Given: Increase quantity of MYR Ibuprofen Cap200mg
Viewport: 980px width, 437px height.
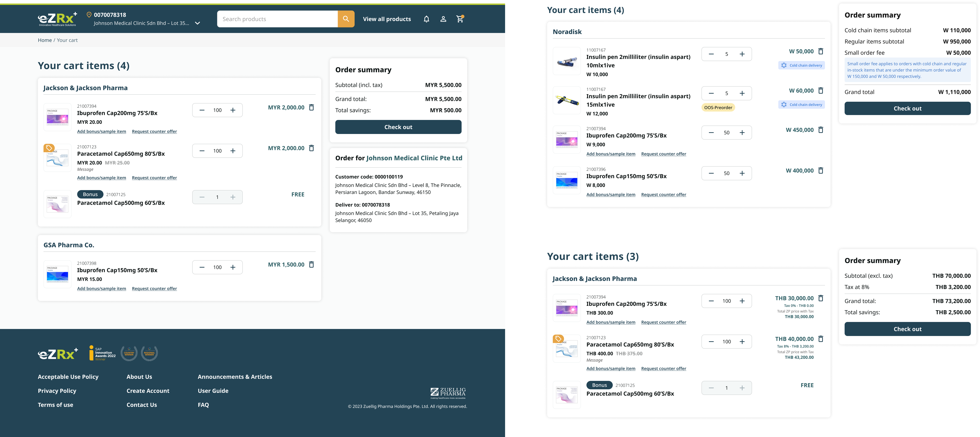Looking at the screenshot, I should coord(233,110).
